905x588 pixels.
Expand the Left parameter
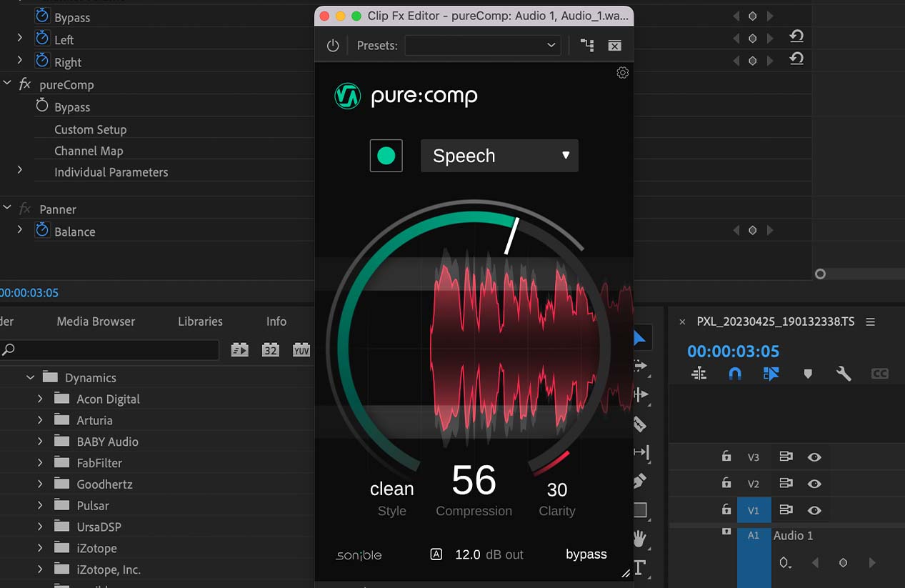tap(20, 37)
